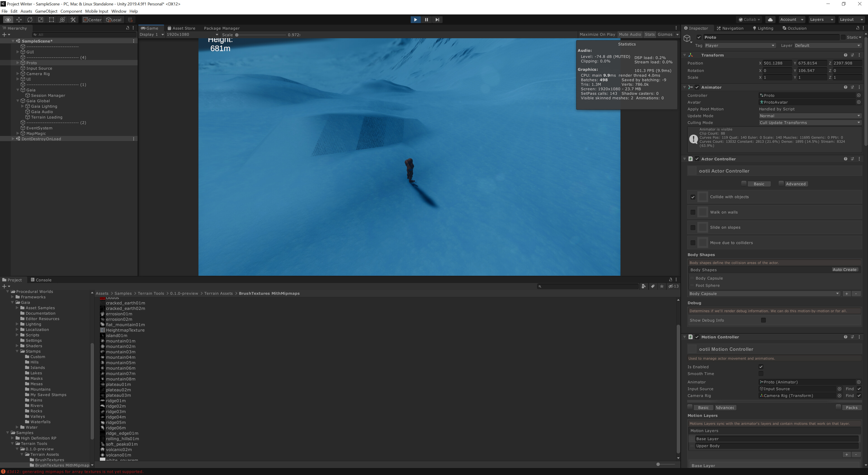Collapse the Stamps folder in Project panel
This screenshot has height=475, width=868.
click(17, 351)
